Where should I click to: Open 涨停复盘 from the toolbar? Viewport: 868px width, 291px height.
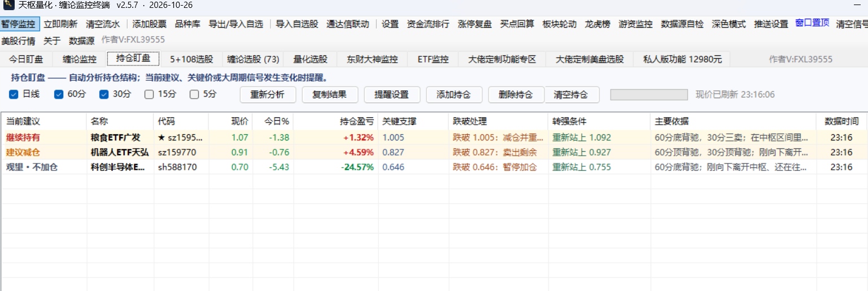pyautogui.click(x=475, y=24)
